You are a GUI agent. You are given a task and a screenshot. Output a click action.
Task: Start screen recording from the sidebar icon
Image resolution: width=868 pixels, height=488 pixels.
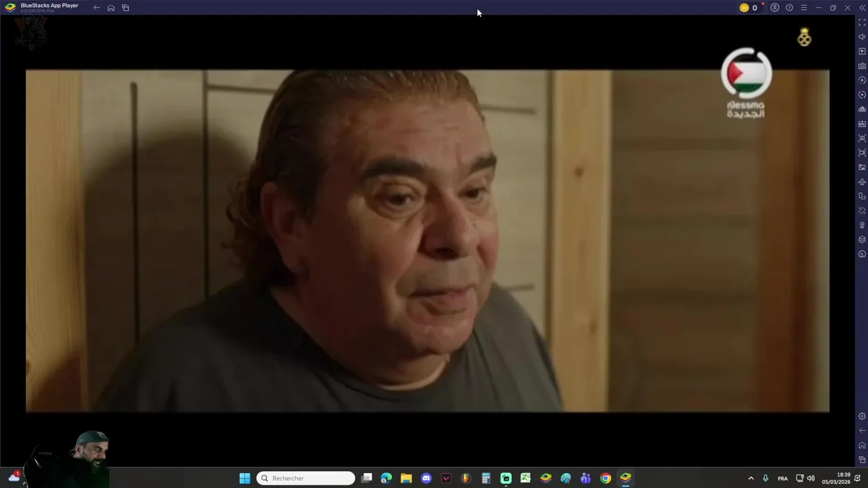862,152
